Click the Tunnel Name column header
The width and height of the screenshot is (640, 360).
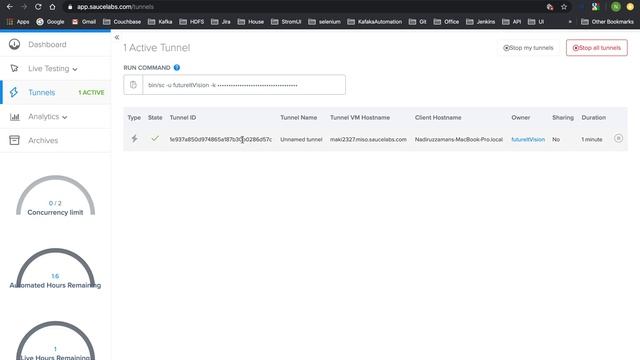[298, 118]
